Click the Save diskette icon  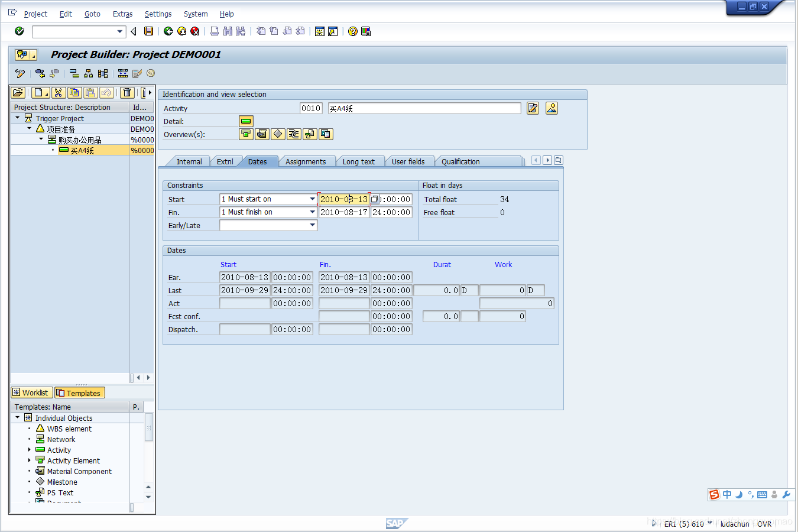pos(149,31)
